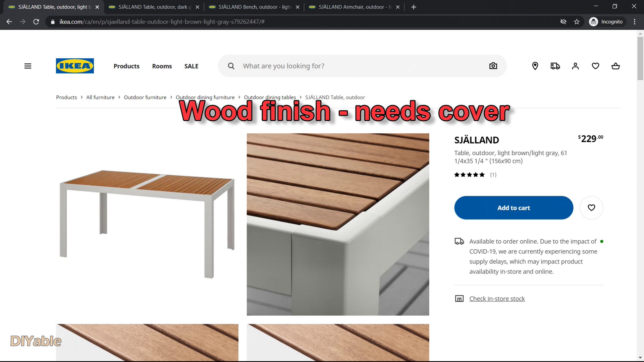This screenshot has width=644, height=362.
Task: Click the five-star rating reviews
Action: (x=475, y=175)
